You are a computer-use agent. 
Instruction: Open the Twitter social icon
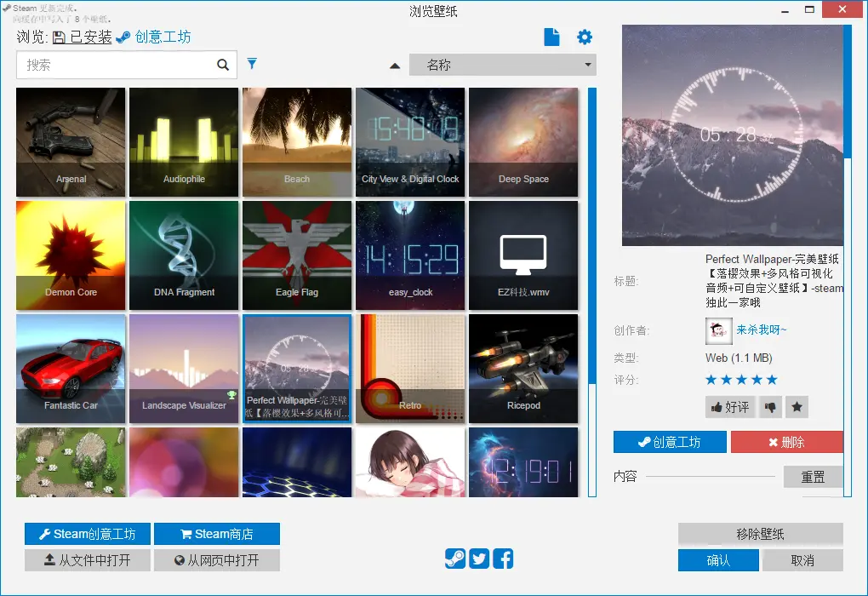click(479, 559)
